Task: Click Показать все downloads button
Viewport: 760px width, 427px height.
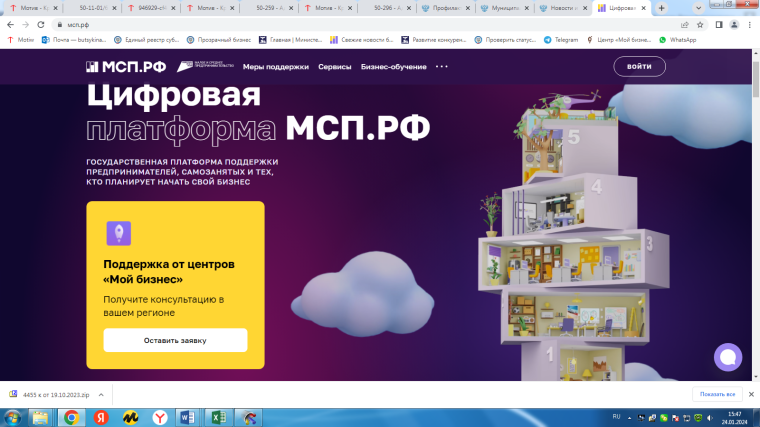Action: (717, 394)
